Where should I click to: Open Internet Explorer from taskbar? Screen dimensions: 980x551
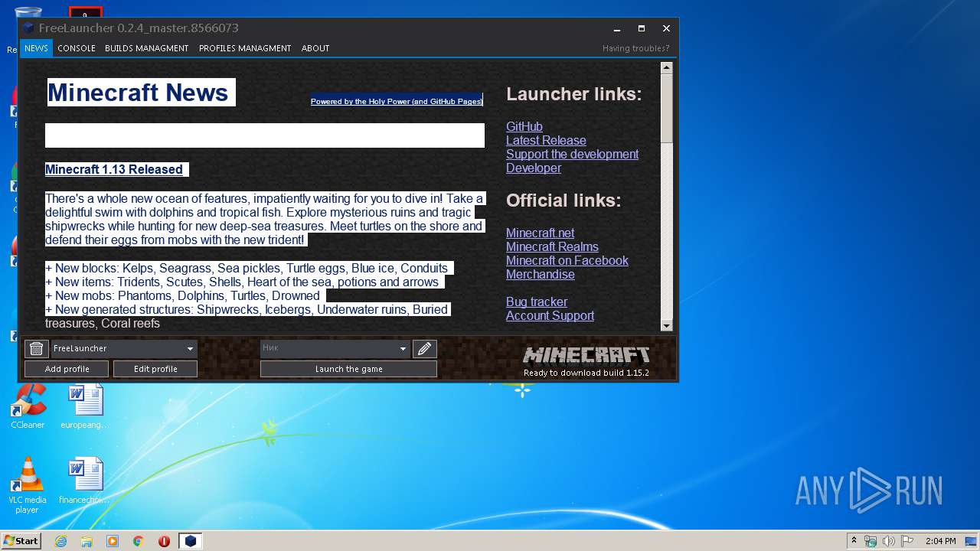[60, 541]
